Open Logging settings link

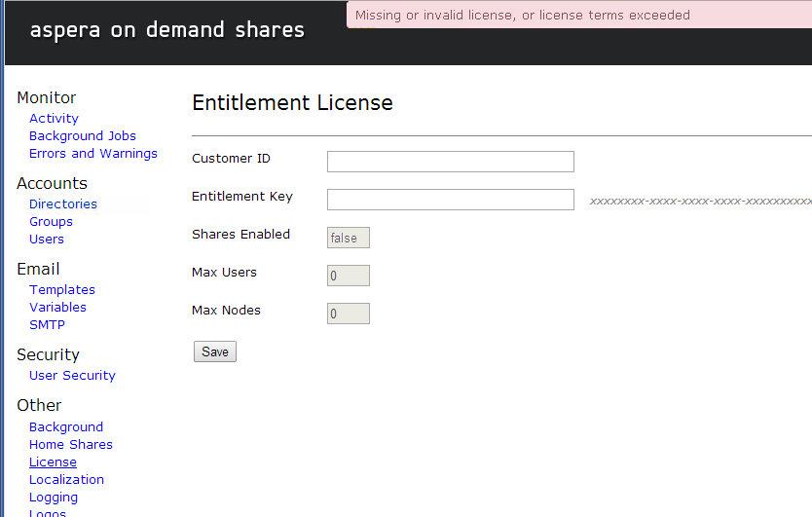(54, 498)
